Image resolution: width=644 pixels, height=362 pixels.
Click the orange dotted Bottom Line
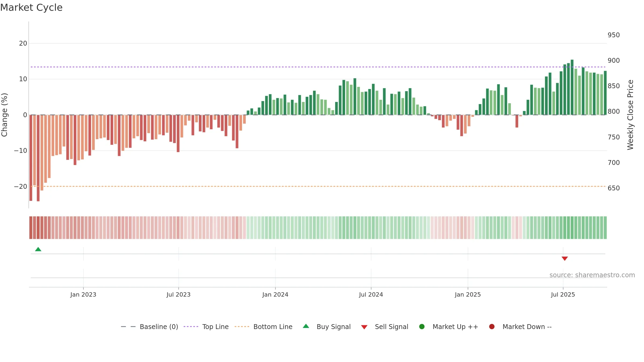coord(318,186)
